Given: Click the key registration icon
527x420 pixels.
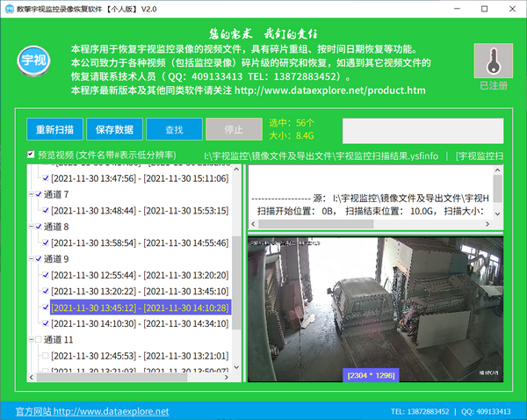Looking at the screenshot, I should point(493,62).
